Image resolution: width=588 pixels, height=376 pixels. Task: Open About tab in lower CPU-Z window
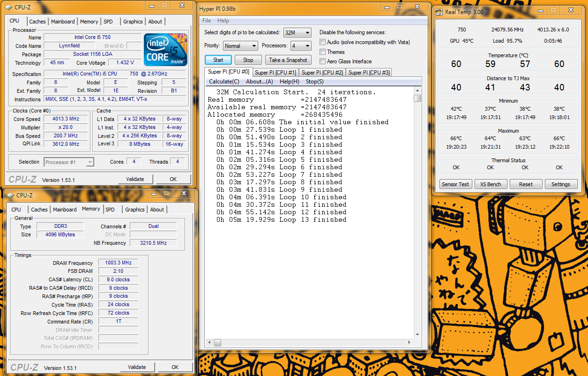157,210
